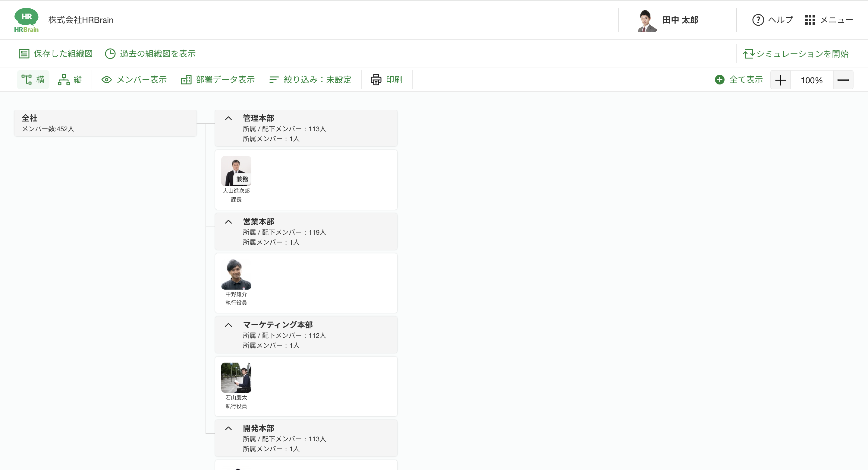
Task: Toggle メンバー表示 eye option
Action: tap(134, 80)
